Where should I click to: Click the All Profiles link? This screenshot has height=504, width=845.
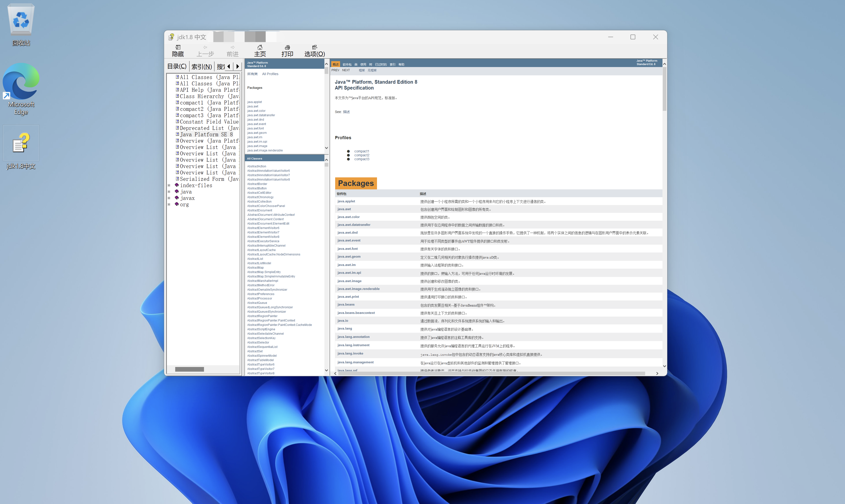[x=270, y=74]
